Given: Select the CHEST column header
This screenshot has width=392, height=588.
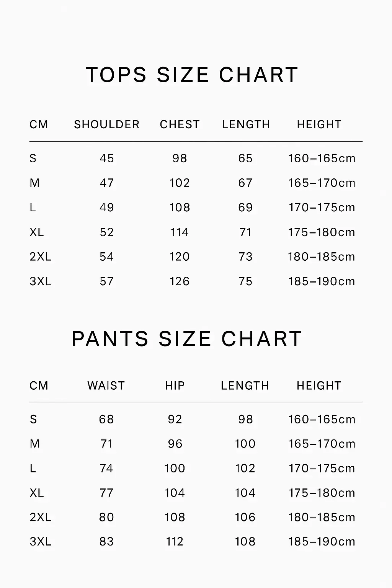Looking at the screenshot, I should click(180, 124).
